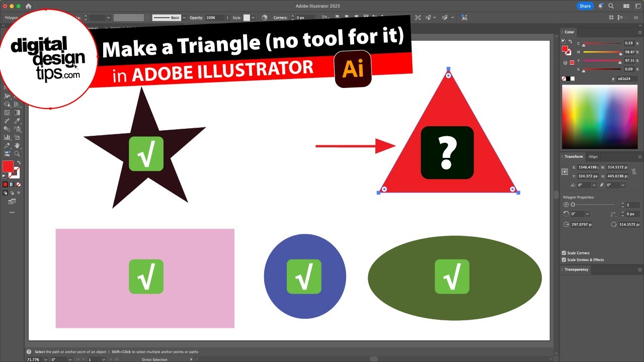Select the Gradient tool
Image resolution: width=644 pixels, height=362 pixels.
(x=17, y=113)
